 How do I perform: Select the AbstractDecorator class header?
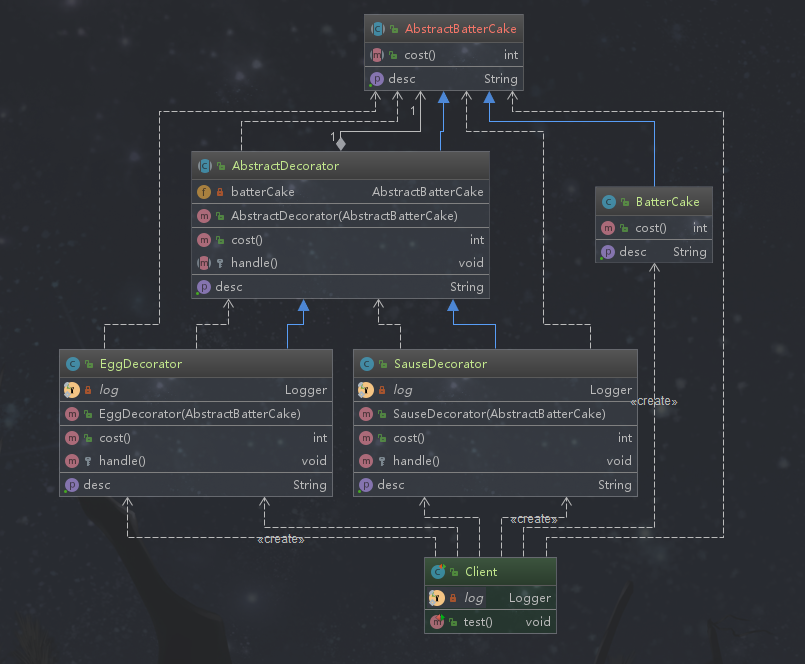[340, 166]
